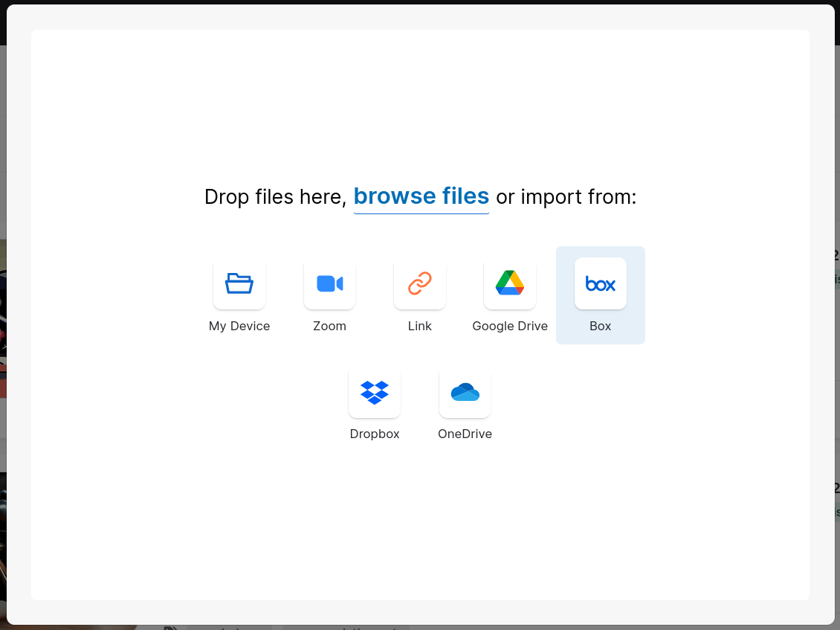Click the 'Dropbox' text label
The width and height of the screenshot is (840, 630).
(x=375, y=434)
